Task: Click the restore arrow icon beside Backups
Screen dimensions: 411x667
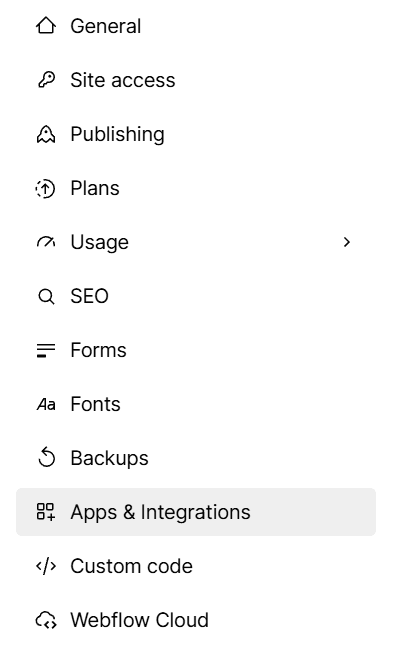Action: pos(46,458)
